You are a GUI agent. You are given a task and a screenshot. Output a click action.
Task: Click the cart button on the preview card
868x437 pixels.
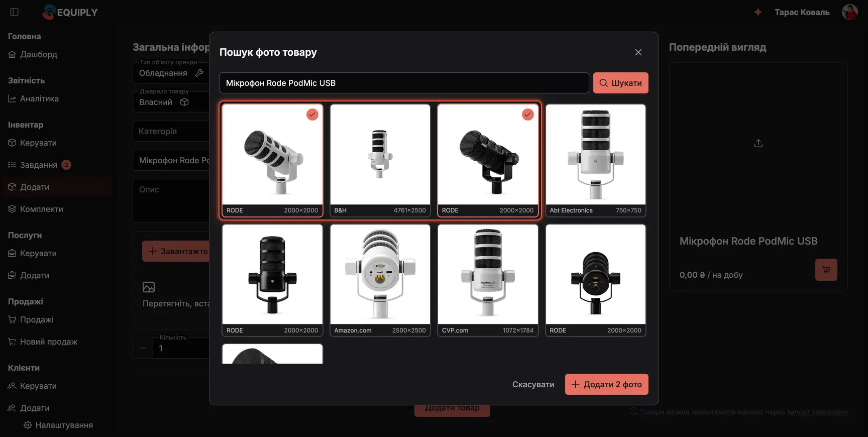coord(826,270)
